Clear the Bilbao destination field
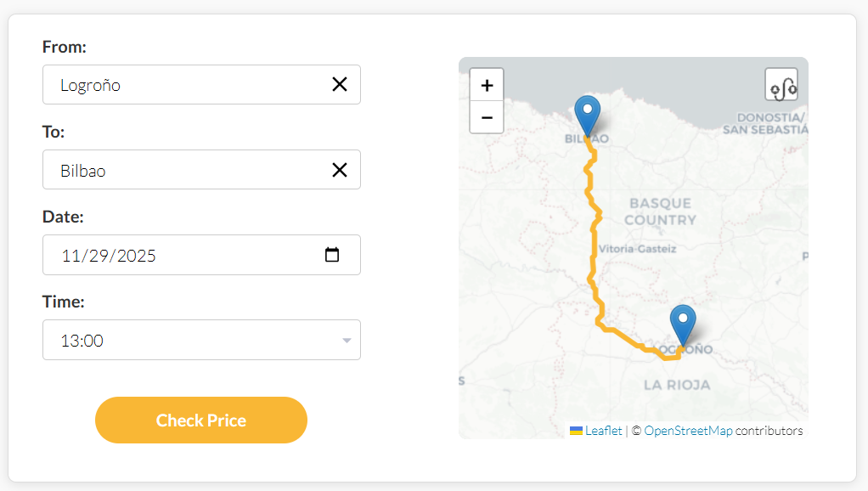This screenshot has width=868, height=491. coord(340,169)
